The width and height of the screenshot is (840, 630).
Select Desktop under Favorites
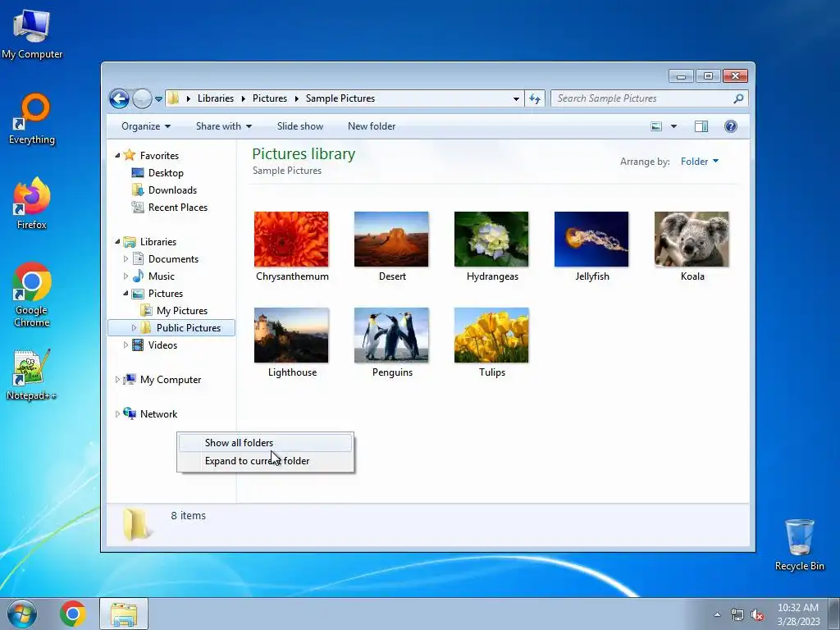166,173
